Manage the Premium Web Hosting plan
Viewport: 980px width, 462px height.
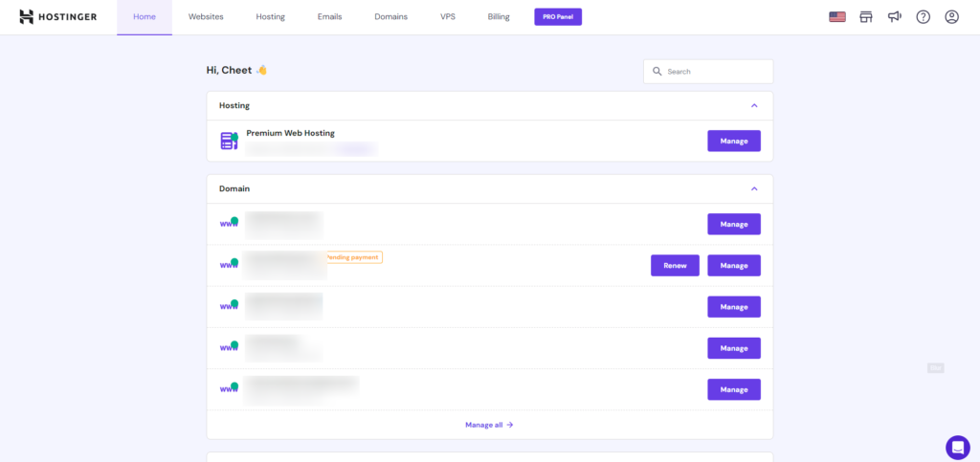coord(733,141)
